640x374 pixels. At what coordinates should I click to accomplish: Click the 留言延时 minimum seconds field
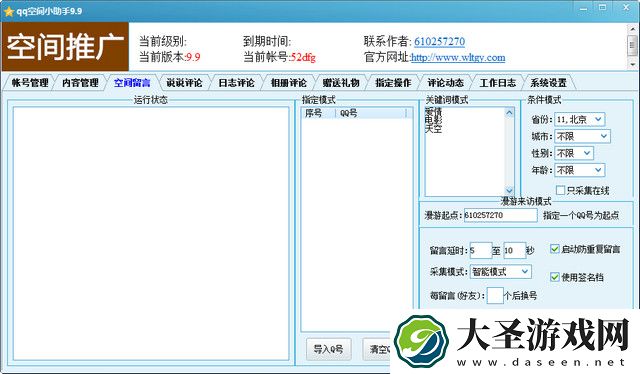pos(480,250)
